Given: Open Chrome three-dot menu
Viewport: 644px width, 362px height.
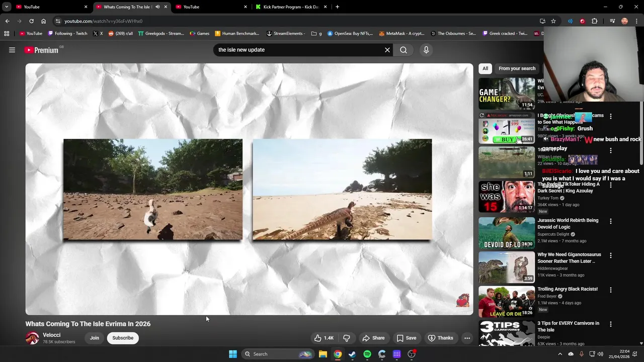Looking at the screenshot, I should 636,21.
